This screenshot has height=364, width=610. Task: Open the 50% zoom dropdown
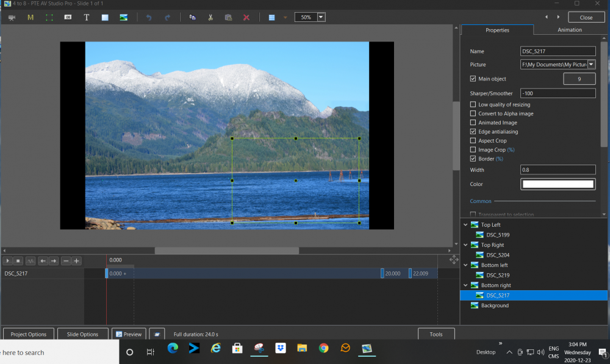click(x=321, y=17)
